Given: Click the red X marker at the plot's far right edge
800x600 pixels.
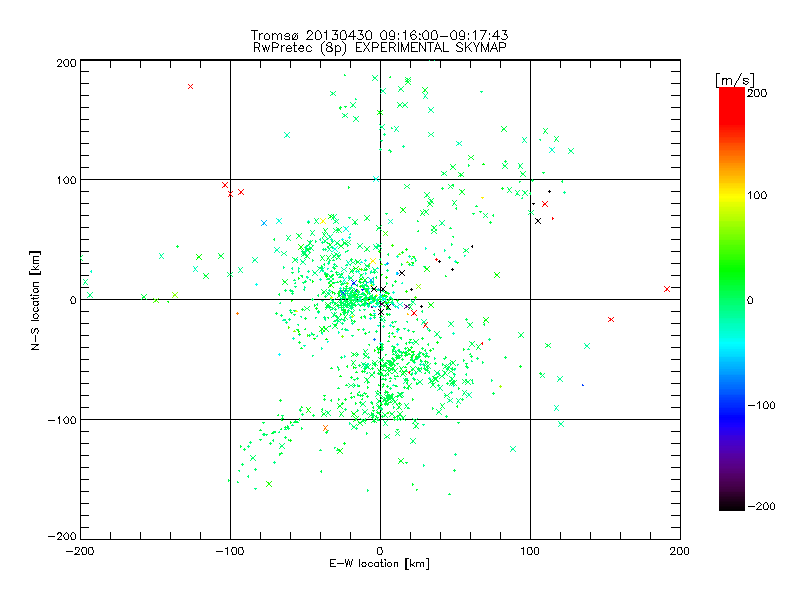Looking at the screenshot, I should point(667,289).
